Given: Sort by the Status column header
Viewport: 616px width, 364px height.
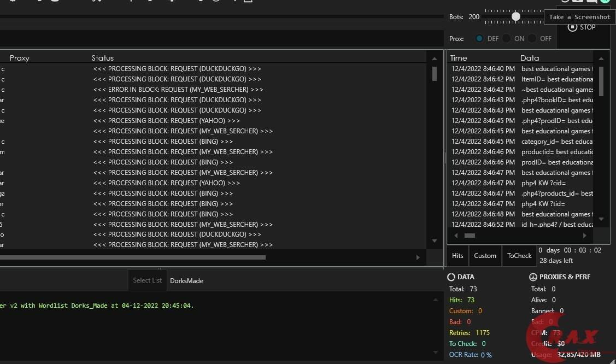Looking at the screenshot, I should click(103, 58).
